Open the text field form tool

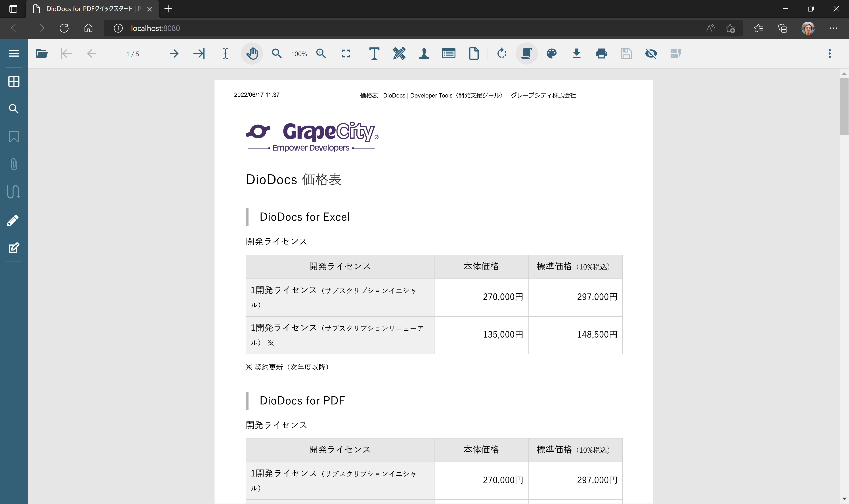point(449,53)
